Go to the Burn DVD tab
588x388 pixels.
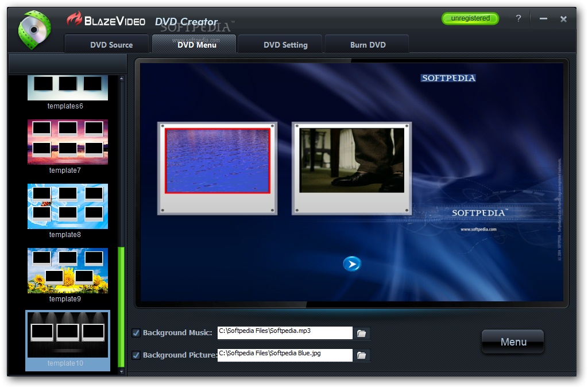[x=367, y=44]
